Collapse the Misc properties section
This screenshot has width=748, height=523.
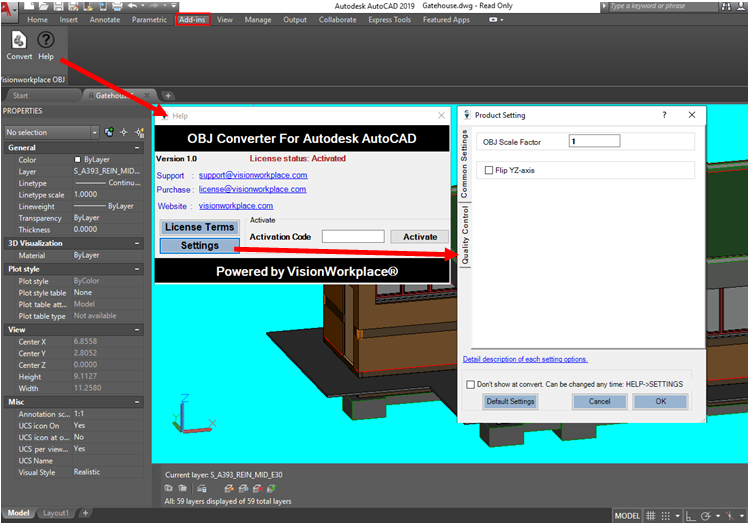tap(137, 402)
